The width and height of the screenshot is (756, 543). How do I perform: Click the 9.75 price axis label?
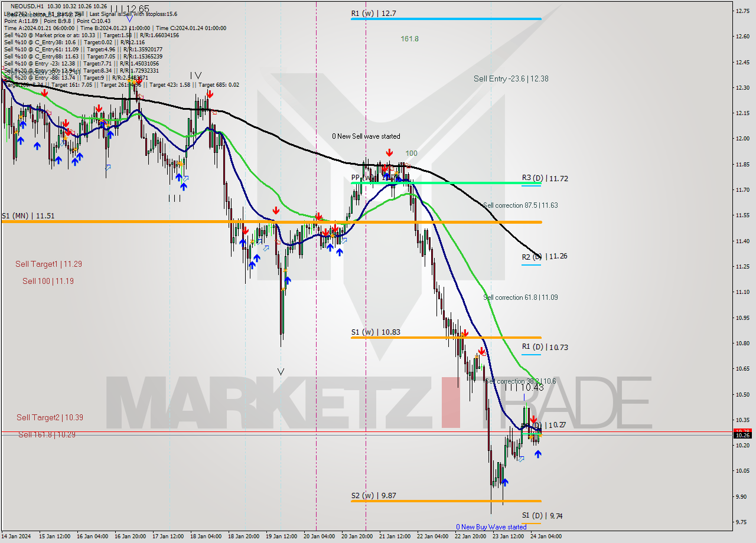(742, 522)
